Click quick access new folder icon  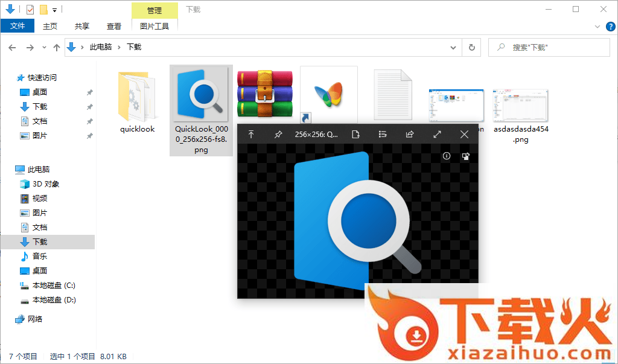click(43, 10)
